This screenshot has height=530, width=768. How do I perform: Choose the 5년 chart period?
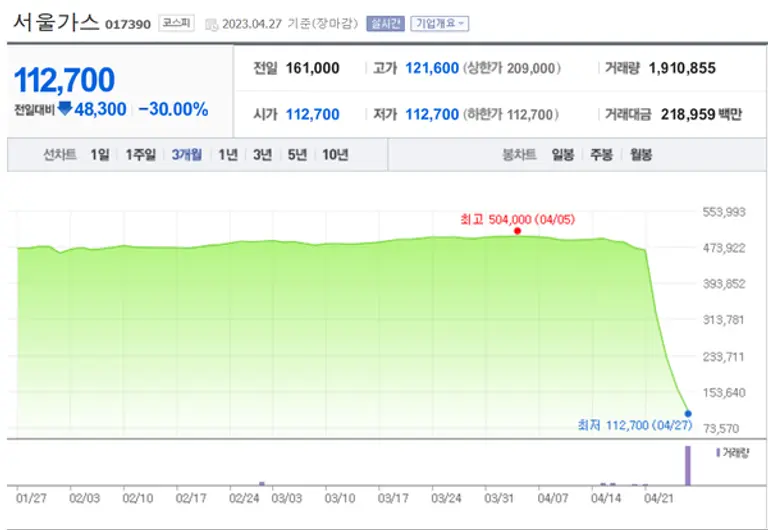click(x=297, y=155)
